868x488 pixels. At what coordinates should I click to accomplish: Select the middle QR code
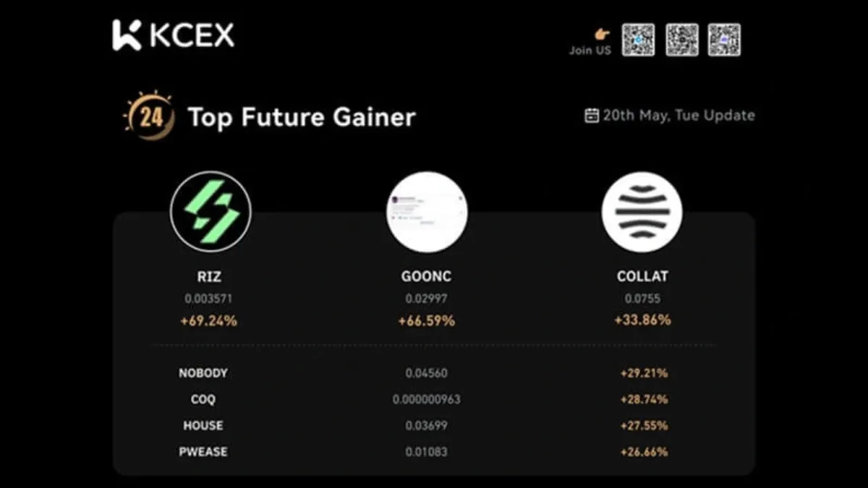coord(682,40)
